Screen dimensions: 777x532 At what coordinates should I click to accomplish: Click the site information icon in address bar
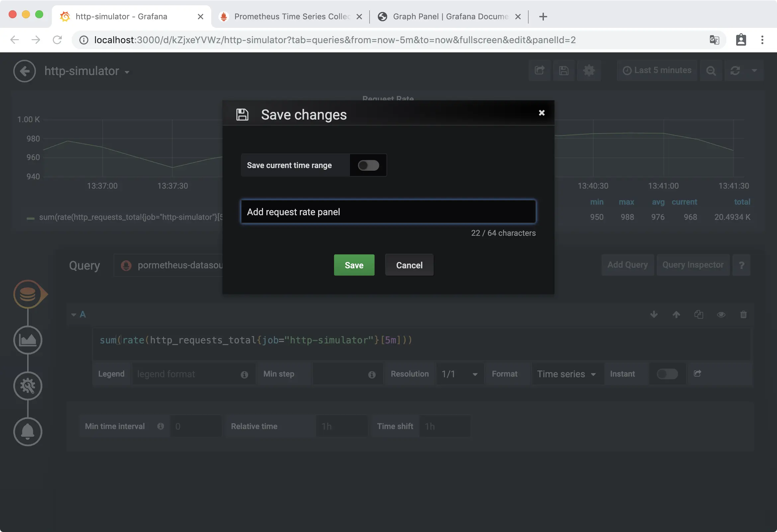tap(83, 40)
